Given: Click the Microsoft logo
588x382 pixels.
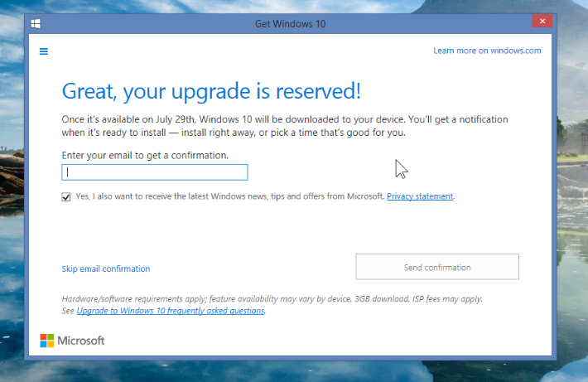Looking at the screenshot, I should 72,341.
